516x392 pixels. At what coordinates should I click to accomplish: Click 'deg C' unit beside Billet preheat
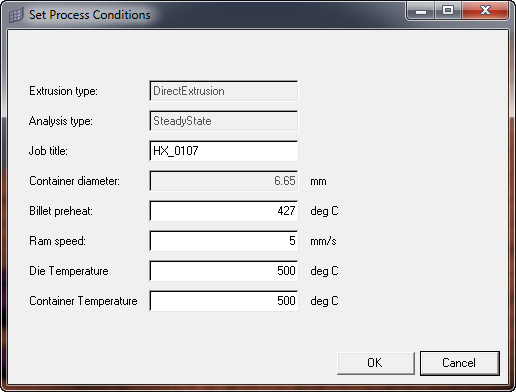tap(324, 211)
